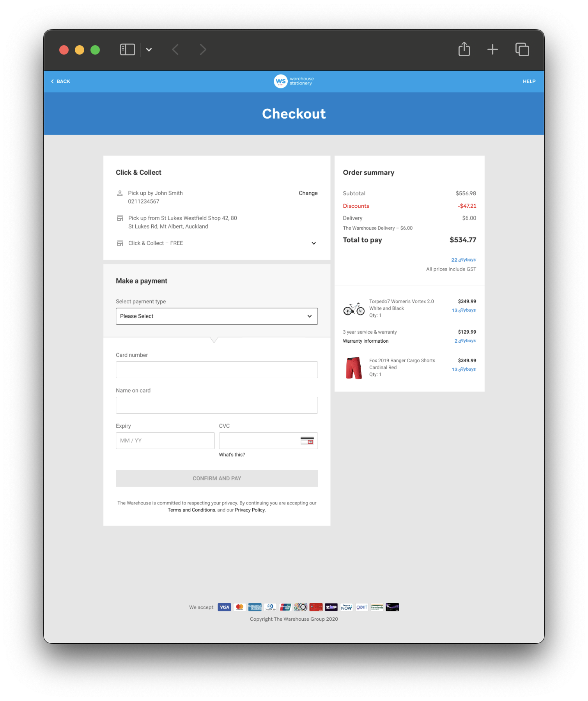This screenshot has height=701, width=588.
Task: Open a new tab with the plus icon
Action: click(492, 50)
